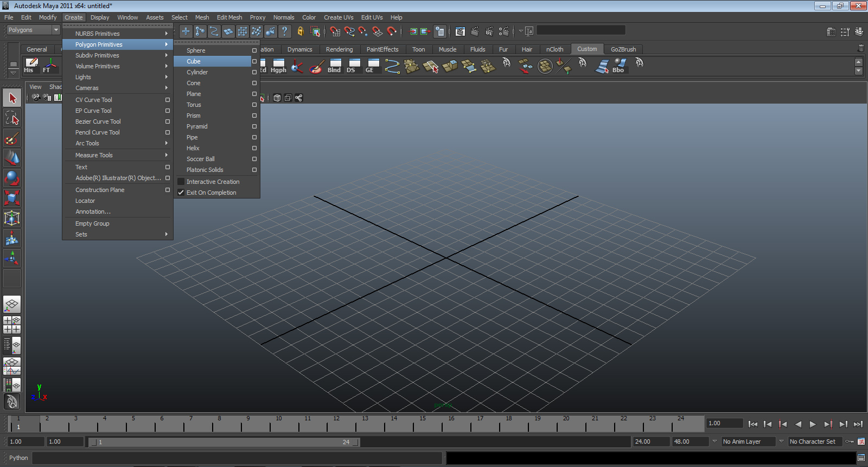The image size is (868, 467).
Task: Click the Scale tool cube icon
Action: [x=12, y=197]
